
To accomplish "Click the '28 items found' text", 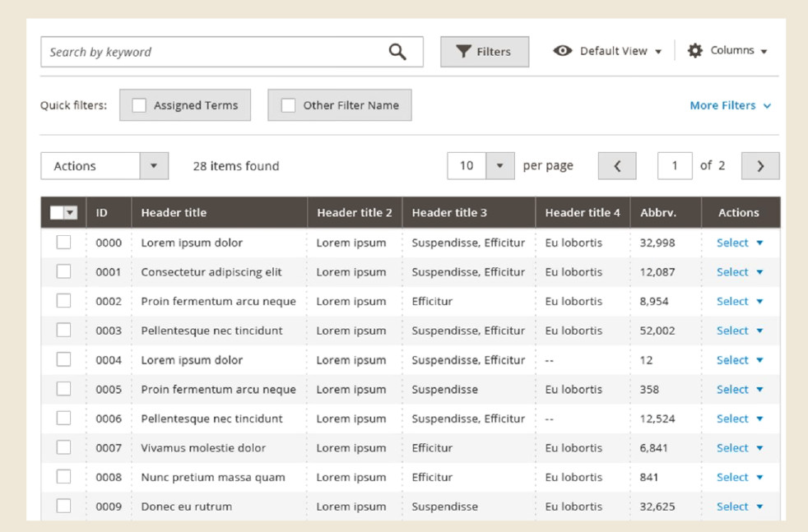I will coord(236,166).
